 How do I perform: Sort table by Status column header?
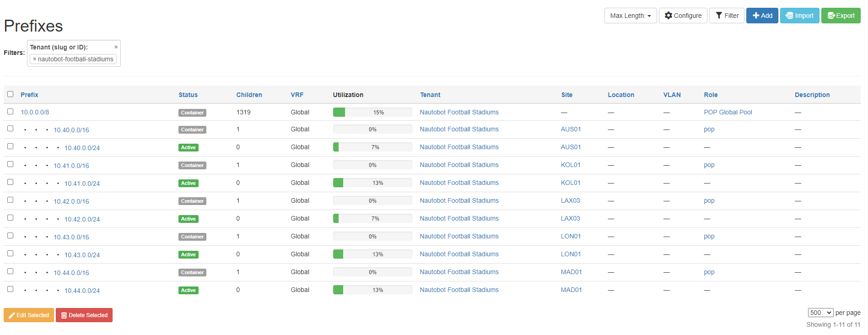coord(188,95)
